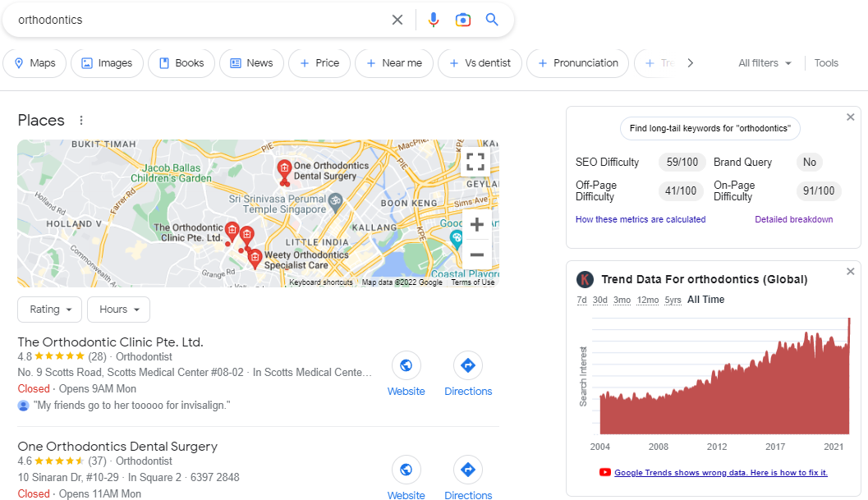Open Google Trends wrong data fix link

(x=721, y=472)
